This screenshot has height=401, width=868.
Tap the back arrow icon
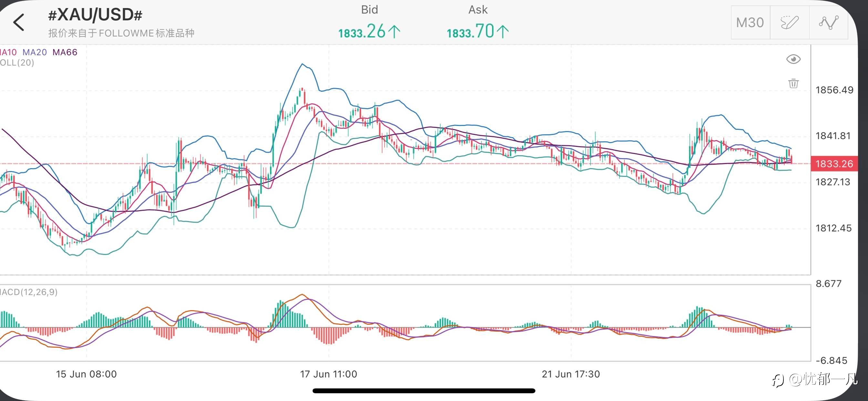(19, 22)
